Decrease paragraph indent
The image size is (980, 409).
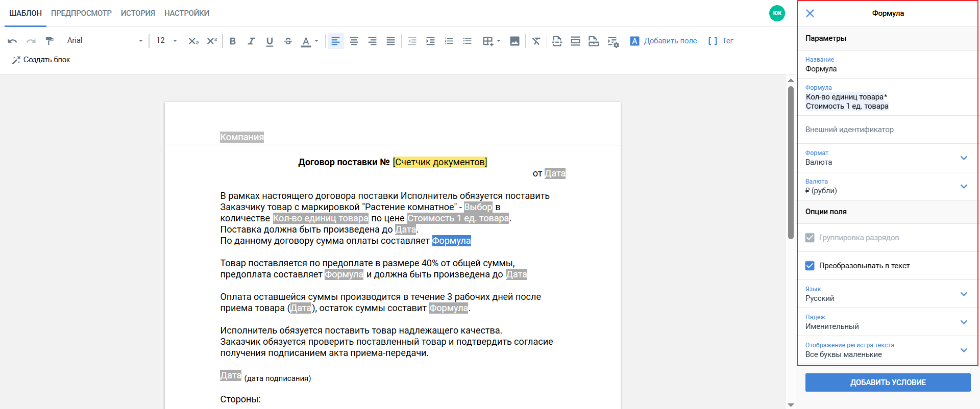[412, 41]
